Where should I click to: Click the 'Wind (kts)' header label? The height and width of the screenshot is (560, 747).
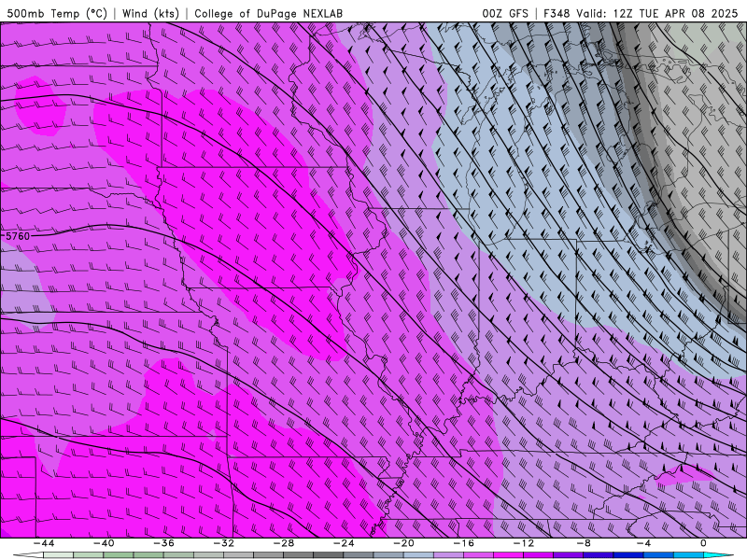(150, 13)
